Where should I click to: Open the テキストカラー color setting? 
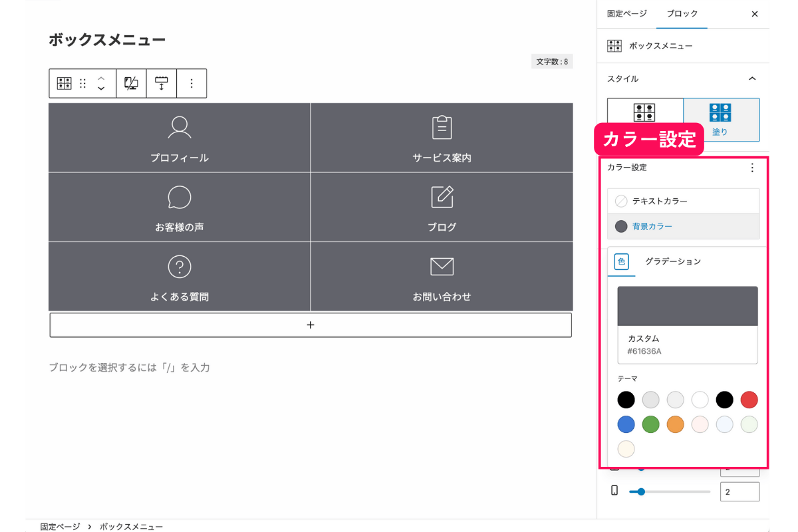[x=683, y=201]
